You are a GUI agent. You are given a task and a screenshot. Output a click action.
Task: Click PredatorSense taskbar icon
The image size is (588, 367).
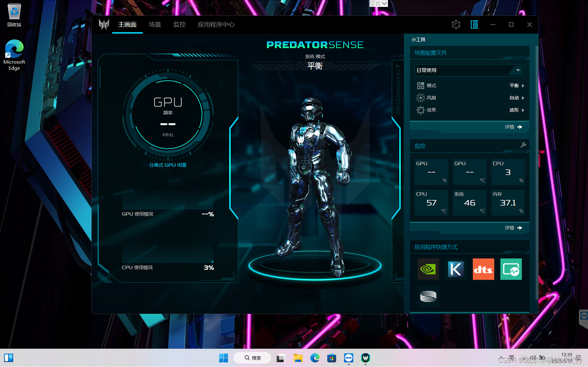(x=365, y=358)
